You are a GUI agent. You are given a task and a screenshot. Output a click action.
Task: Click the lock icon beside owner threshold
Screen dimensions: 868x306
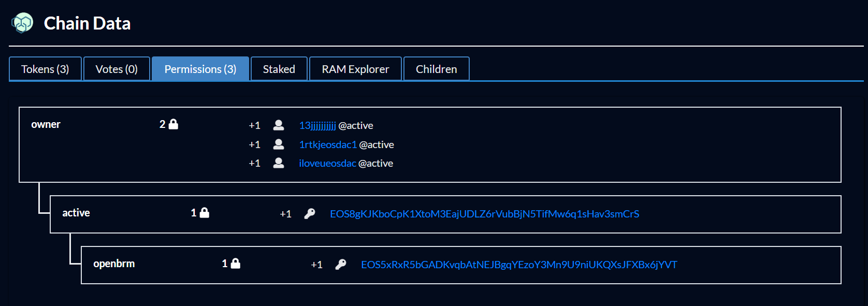[173, 124]
